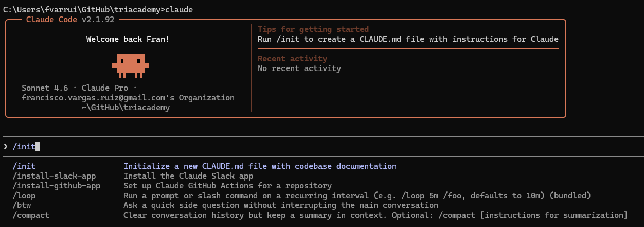644x227 pixels.
Task: Click the 'Recent activity' heading
Action: pos(292,59)
